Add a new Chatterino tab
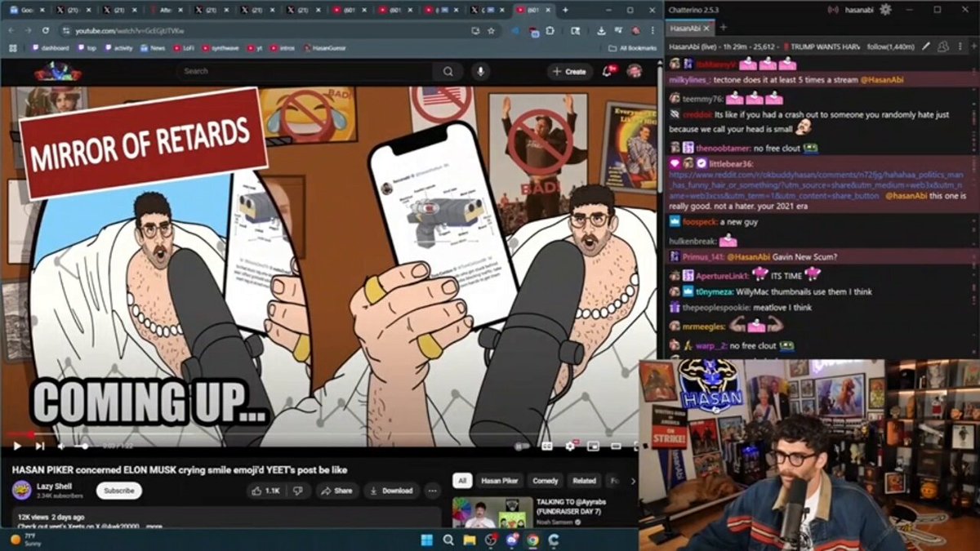Screen dimensions: 980x551 (723, 28)
